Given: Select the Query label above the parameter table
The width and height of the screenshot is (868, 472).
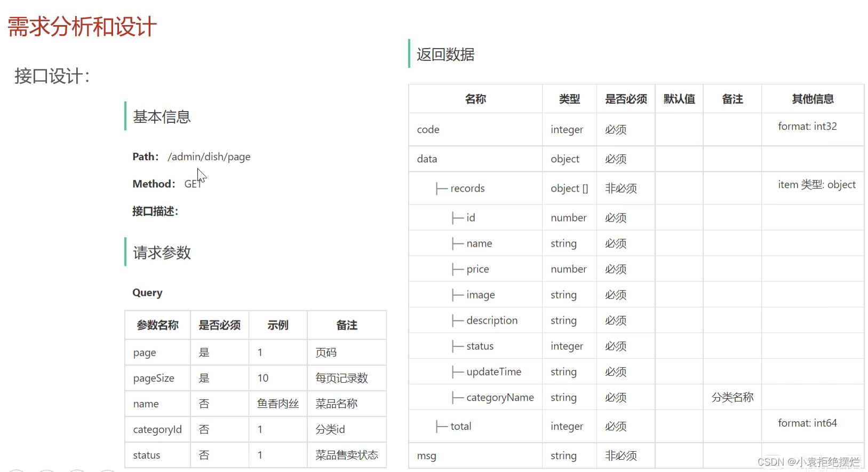Looking at the screenshot, I should coord(147,293).
